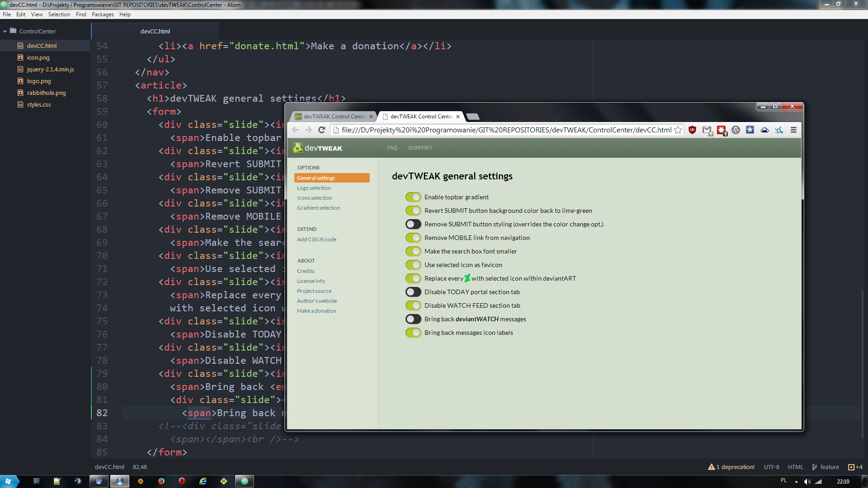Toggle Bring back messages icon labels
The image size is (868, 488).
[413, 333]
